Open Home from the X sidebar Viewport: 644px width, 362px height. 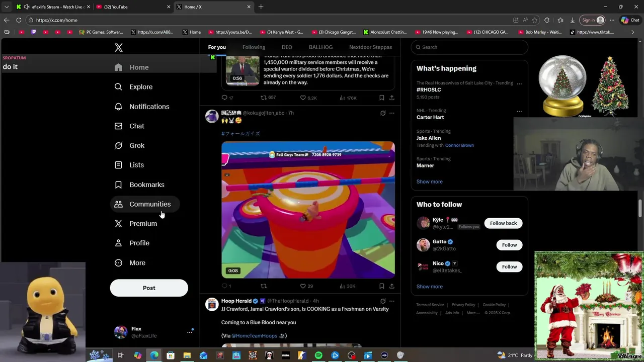coord(131,67)
